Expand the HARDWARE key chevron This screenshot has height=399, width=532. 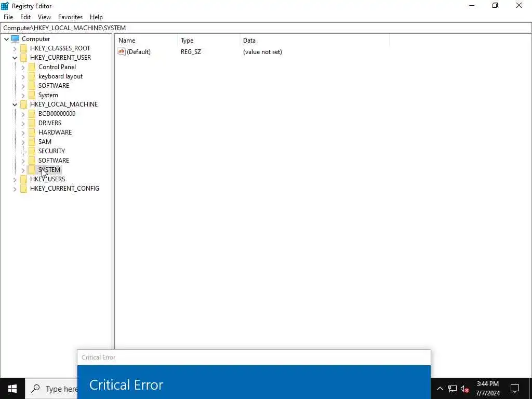tap(23, 132)
